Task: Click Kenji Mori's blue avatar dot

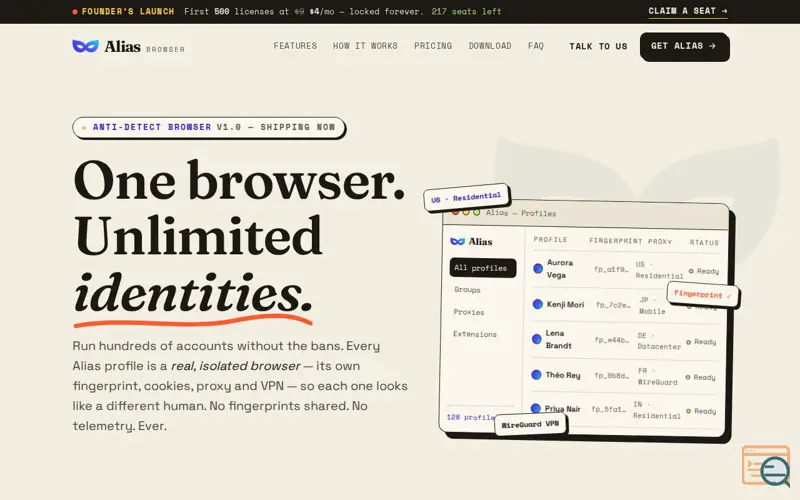Action: [x=537, y=304]
